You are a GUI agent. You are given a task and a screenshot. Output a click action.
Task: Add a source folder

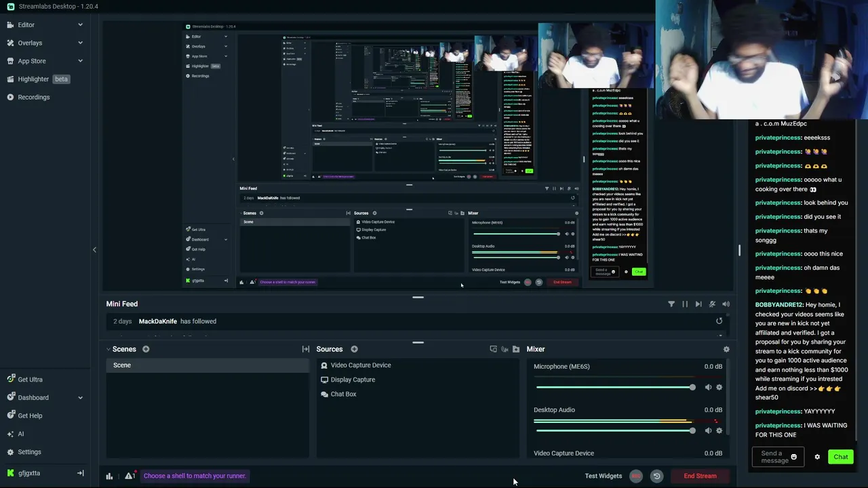point(516,349)
